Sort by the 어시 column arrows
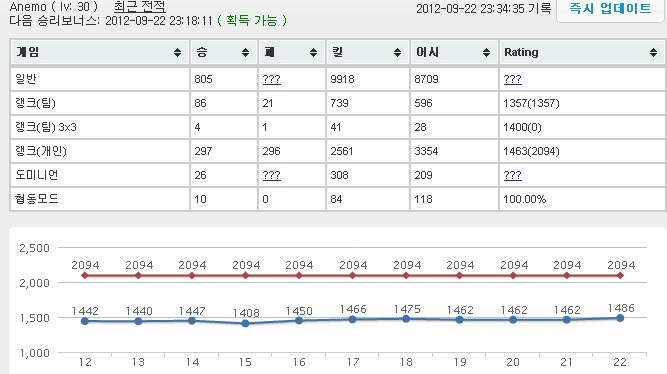 point(486,52)
